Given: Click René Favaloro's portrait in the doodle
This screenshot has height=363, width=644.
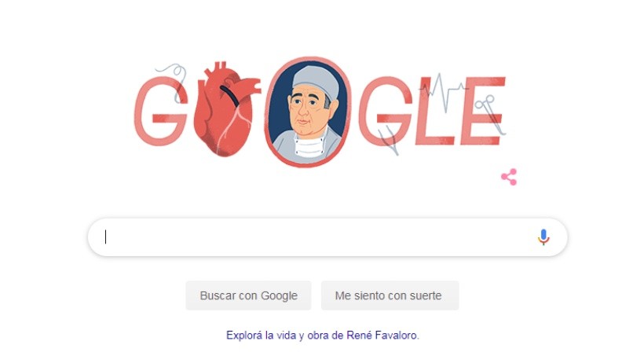Looking at the screenshot, I should click(308, 112).
